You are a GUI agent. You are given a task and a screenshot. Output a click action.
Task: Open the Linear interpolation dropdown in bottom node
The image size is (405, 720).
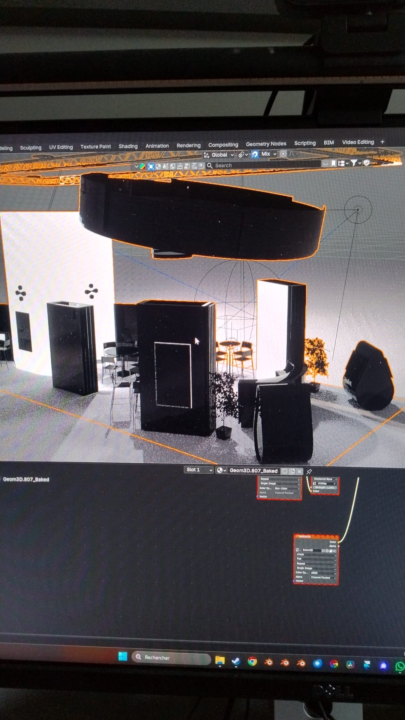(x=316, y=555)
